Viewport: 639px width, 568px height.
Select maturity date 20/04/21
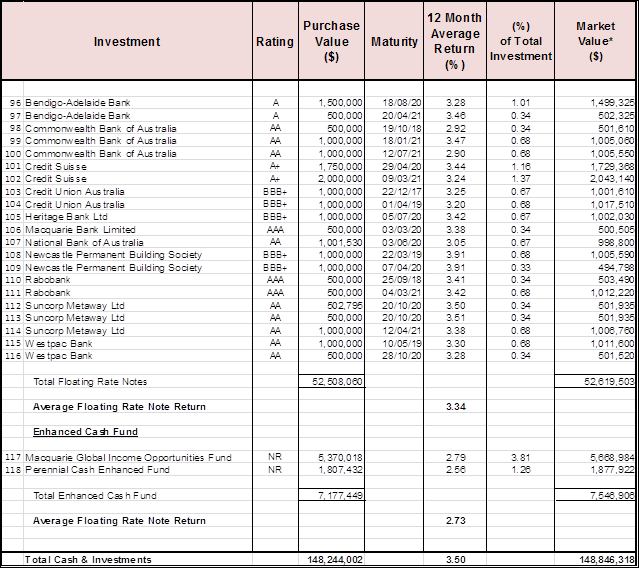tap(401, 116)
